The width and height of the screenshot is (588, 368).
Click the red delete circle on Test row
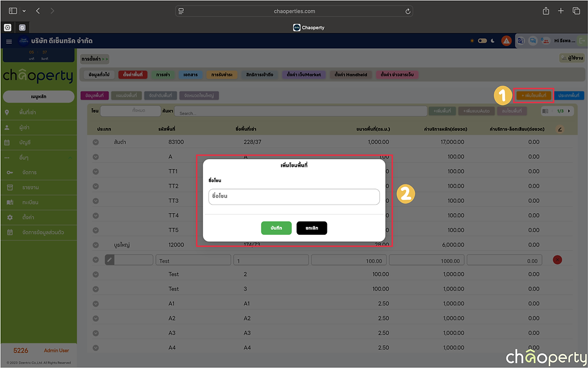tap(557, 259)
